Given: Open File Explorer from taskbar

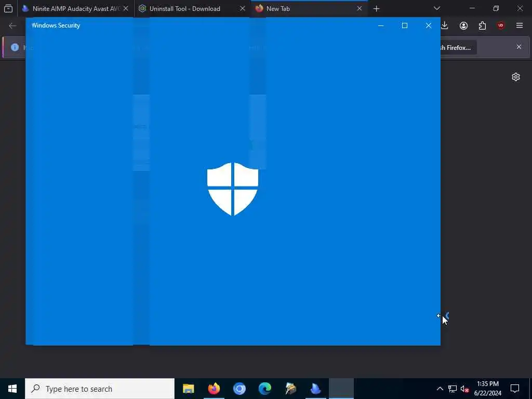Looking at the screenshot, I should click(188, 389).
